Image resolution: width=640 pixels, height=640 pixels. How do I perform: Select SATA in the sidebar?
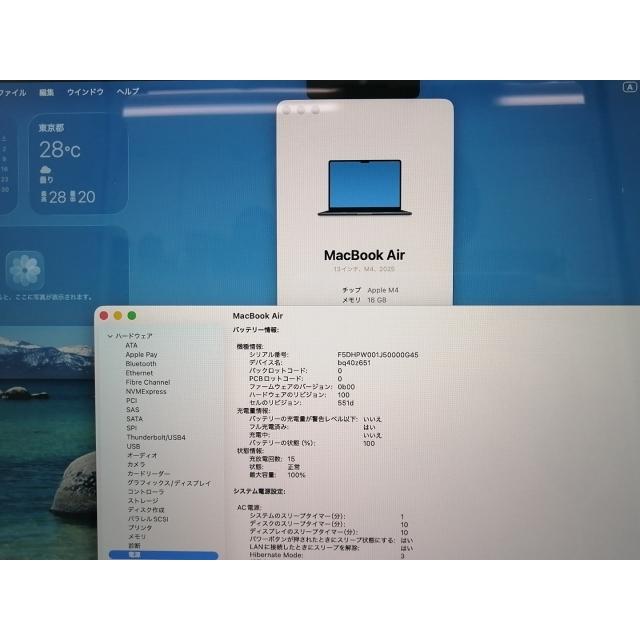[x=134, y=419]
